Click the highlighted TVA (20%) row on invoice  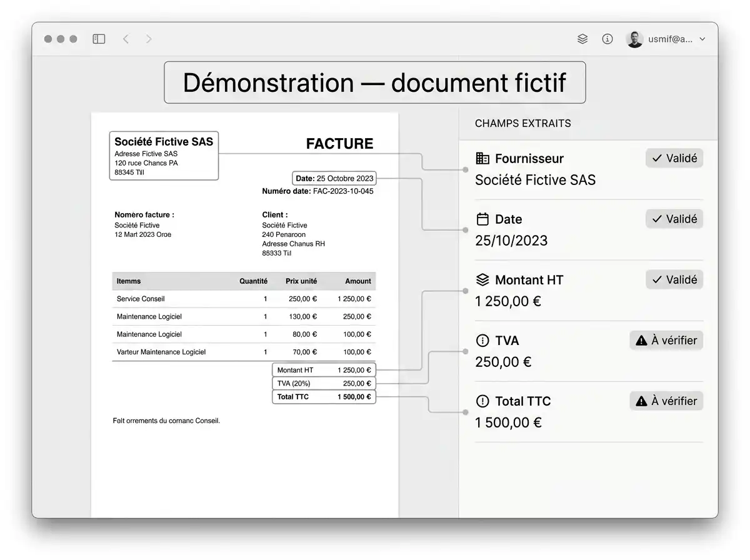tap(324, 383)
